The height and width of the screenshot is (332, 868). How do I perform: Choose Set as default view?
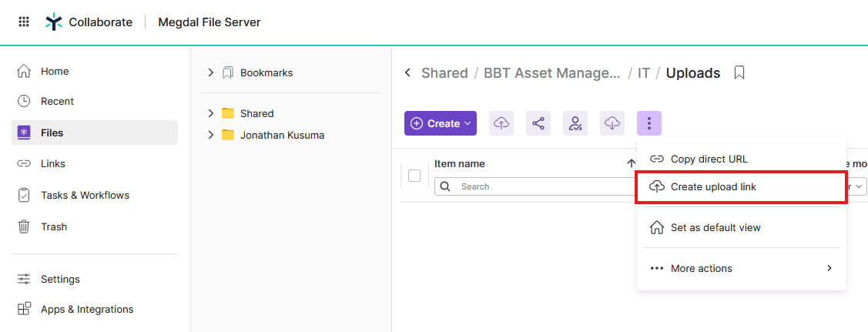[x=741, y=227]
